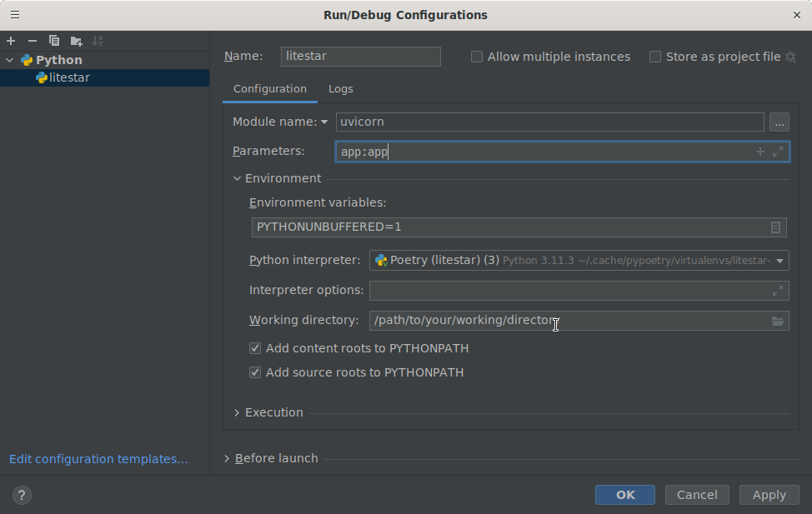
Task: Expand the Parameters field editor
Action: coord(779,152)
